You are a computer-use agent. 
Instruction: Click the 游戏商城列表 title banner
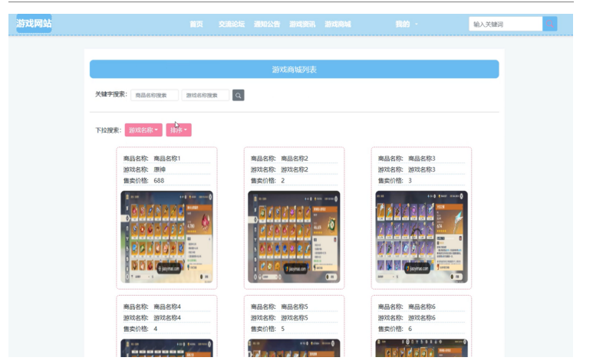295,69
